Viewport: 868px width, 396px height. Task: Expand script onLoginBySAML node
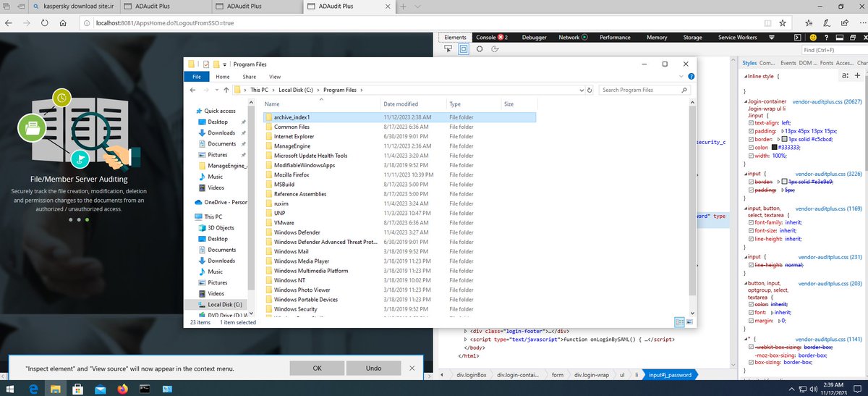466,339
